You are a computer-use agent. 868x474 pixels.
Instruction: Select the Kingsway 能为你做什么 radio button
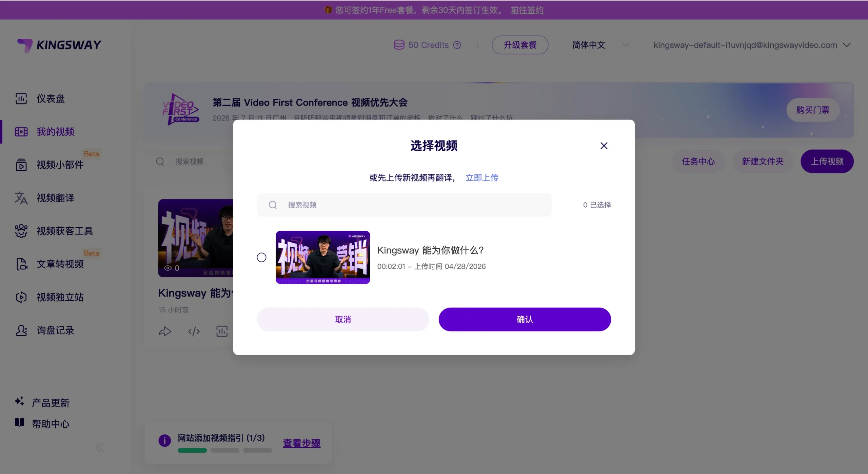(x=261, y=258)
